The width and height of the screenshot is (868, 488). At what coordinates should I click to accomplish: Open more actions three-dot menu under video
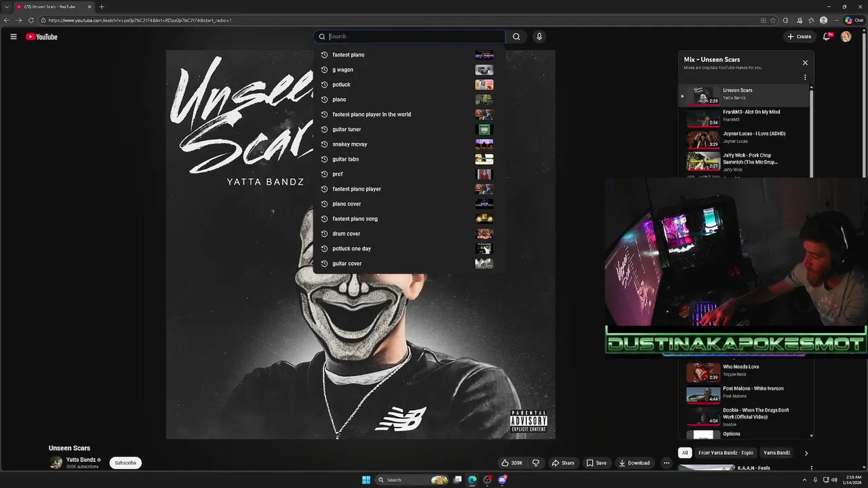(667, 463)
